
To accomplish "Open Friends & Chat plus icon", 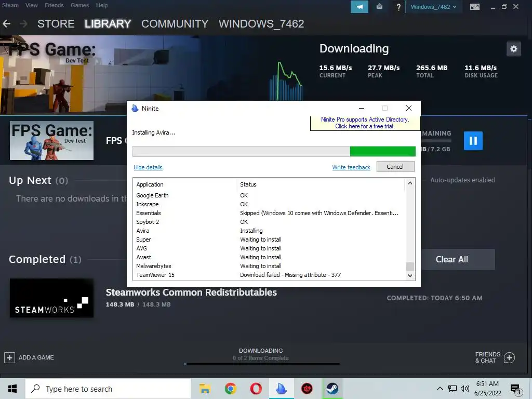I will 509,357.
